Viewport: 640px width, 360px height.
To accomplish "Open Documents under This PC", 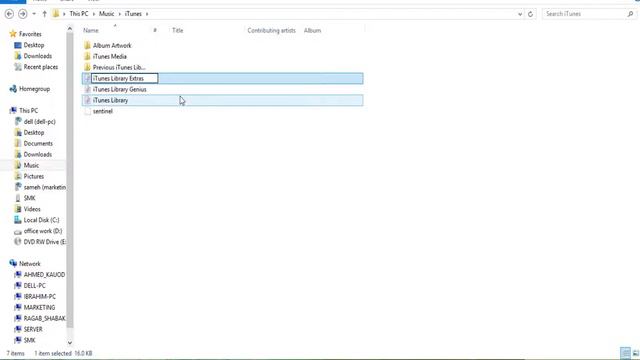I will pyautogui.click(x=38, y=144).
